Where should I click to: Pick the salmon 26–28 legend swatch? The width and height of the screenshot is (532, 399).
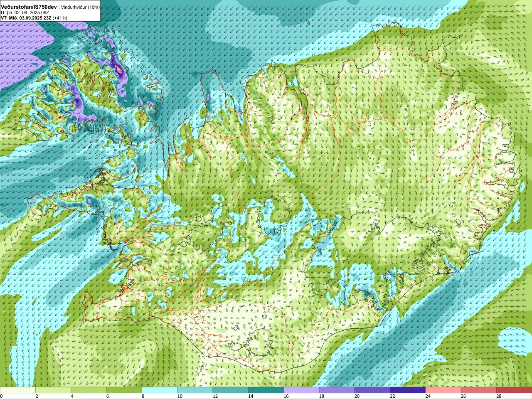[x=479, y=390]
